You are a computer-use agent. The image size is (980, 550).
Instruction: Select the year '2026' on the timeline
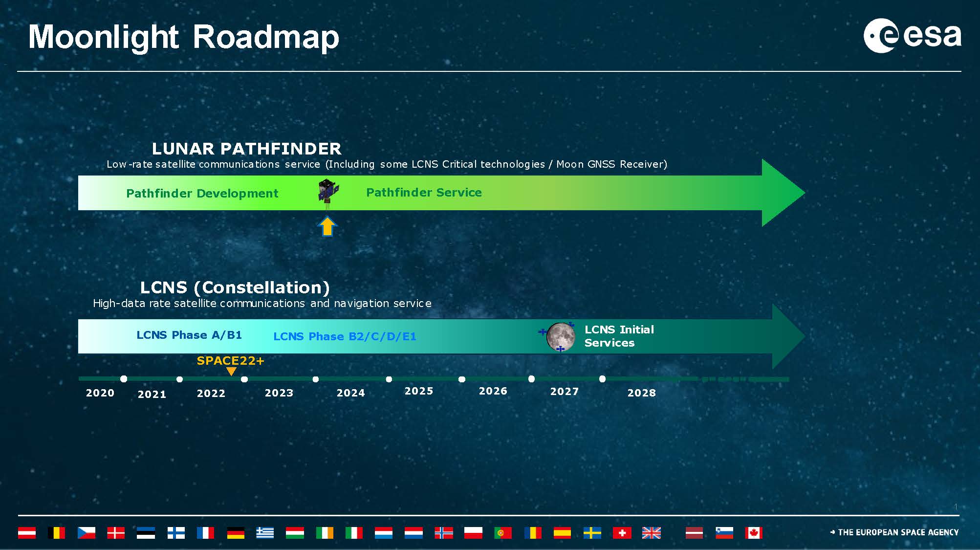pos(493,391)
